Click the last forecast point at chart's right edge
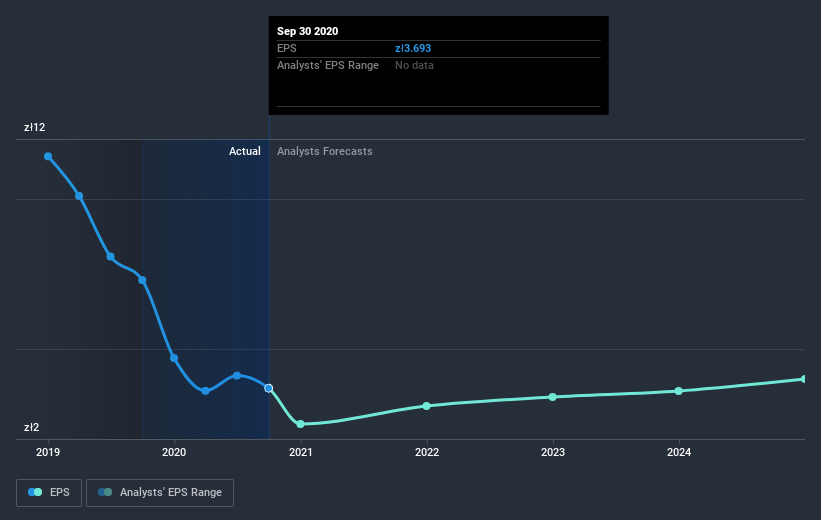 point(803,379)
